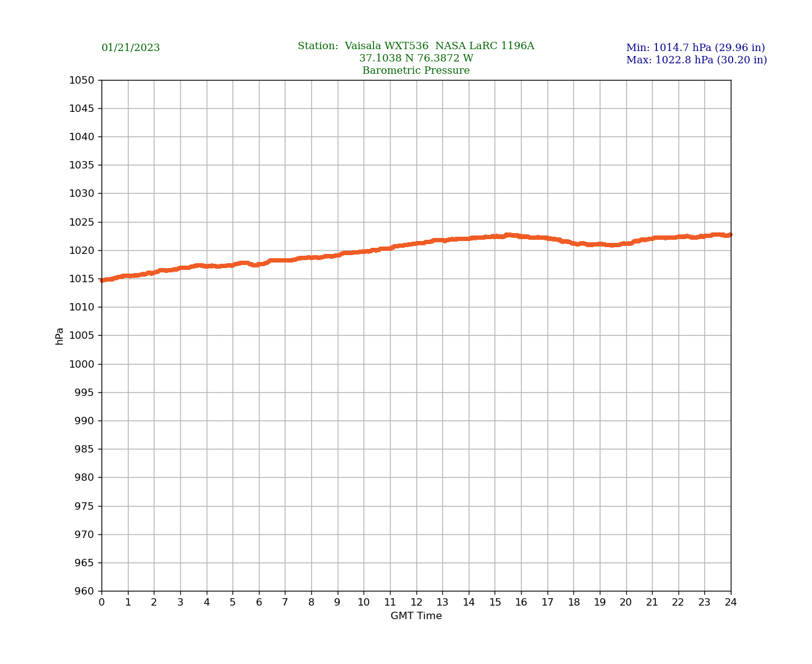Click the Barometric Pressure chart title
The image size is (812, 664).
pyautogui.click(x=416, y=71)
